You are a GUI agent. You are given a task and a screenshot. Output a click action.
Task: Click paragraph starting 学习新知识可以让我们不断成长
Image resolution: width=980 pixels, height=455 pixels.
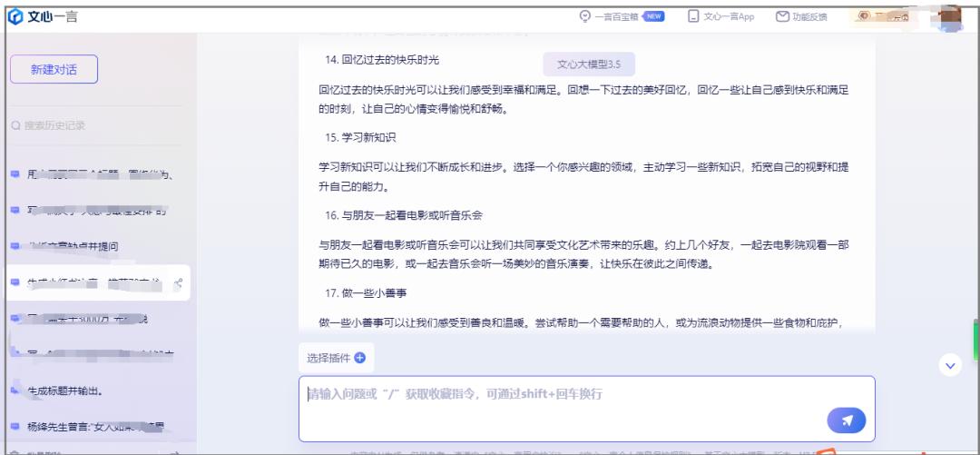pos(583,177)
